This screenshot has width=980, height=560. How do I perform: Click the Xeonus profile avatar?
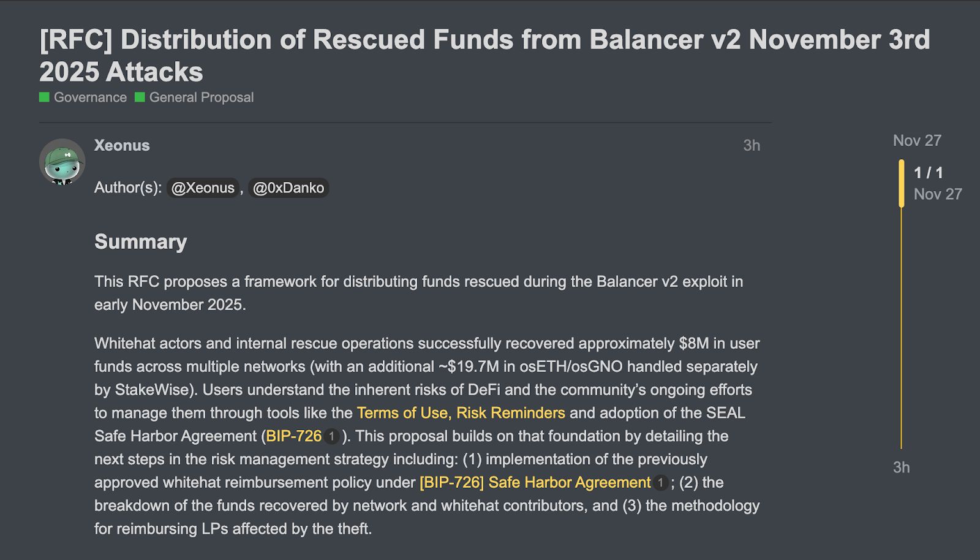tap(62, 162)
